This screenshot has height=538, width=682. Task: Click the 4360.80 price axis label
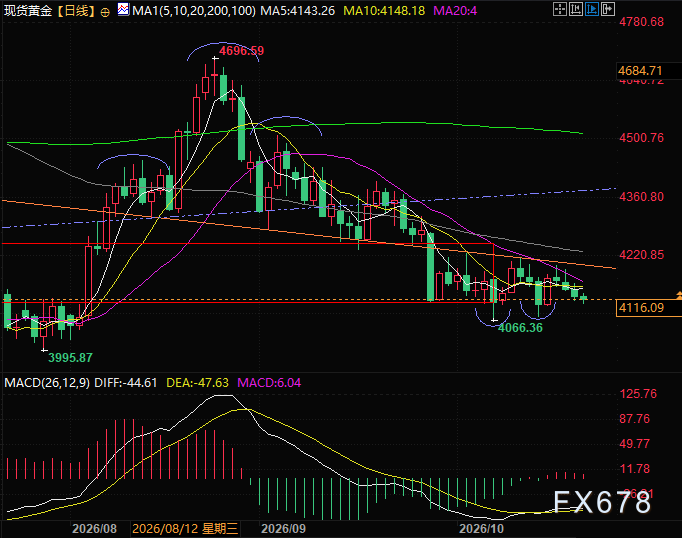click(x=642, y=197)
